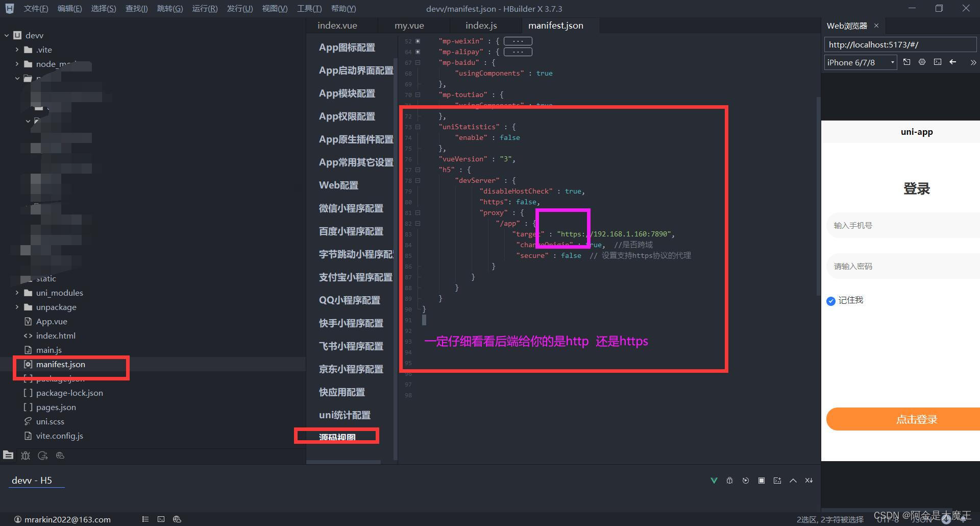The width and height of the screenshot is (980, 526).
Task: Switch to the my.vue tab
Action: (x=409, y=26)
